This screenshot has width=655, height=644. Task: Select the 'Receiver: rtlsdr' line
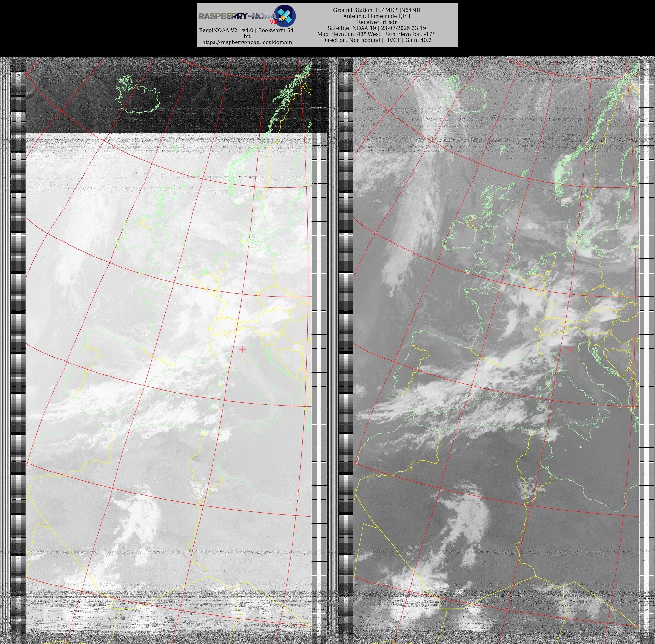[377, 22]
